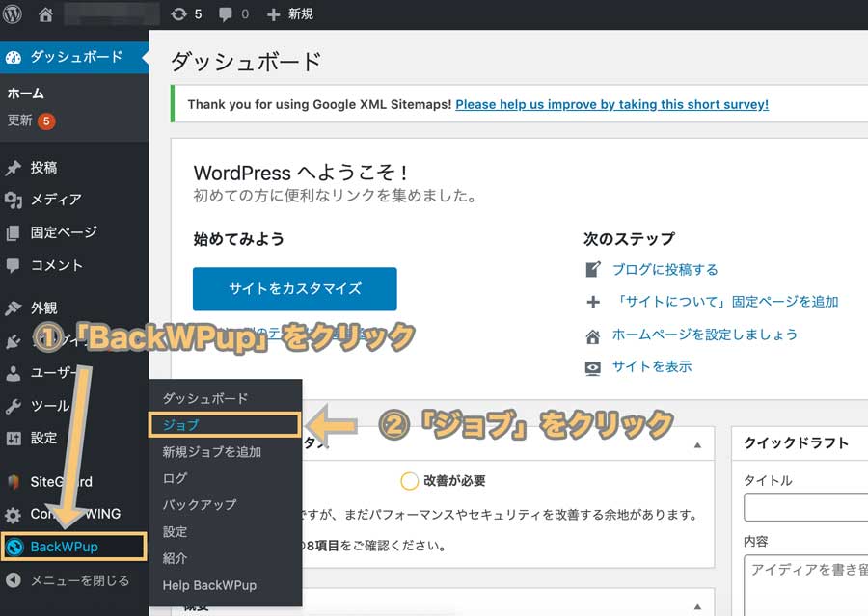Open ログ in BackWPup submenu
868x616 pixels.
pos(175,478)
